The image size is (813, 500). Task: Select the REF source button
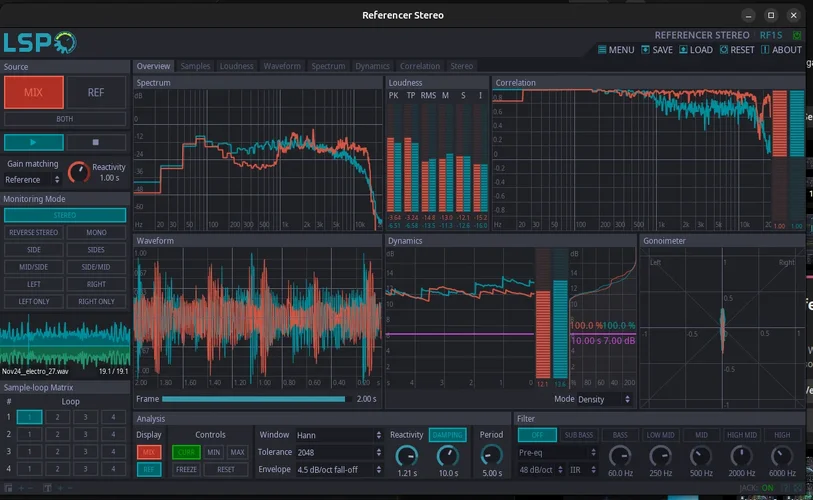[96, 92]
